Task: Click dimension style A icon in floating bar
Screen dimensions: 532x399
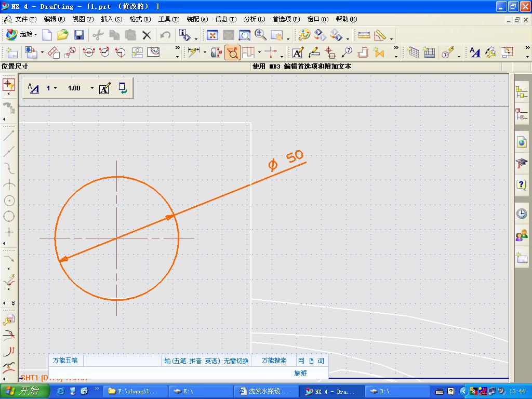Action: [33, 88]
